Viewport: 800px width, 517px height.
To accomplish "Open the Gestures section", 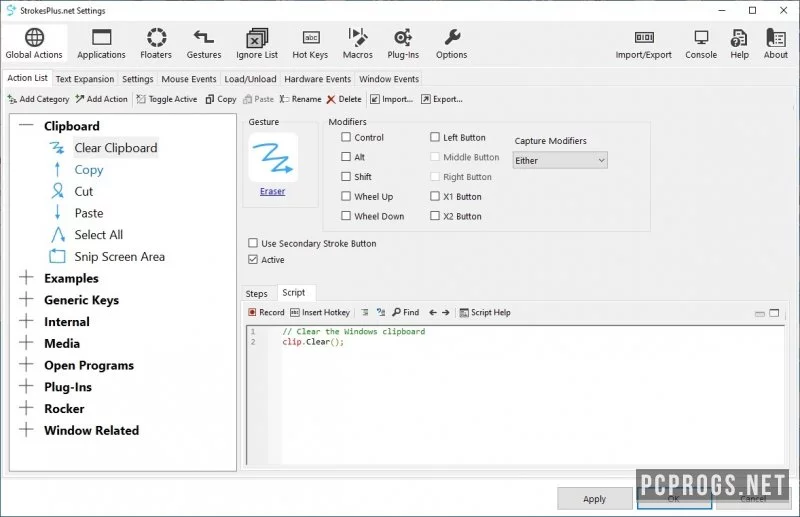I will point(204,44).
